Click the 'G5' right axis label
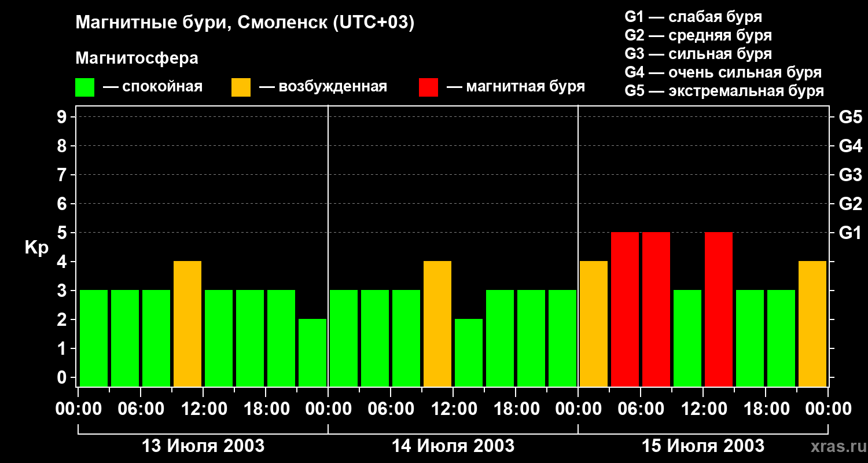This screenshot has width=868, height=463. 850,117
